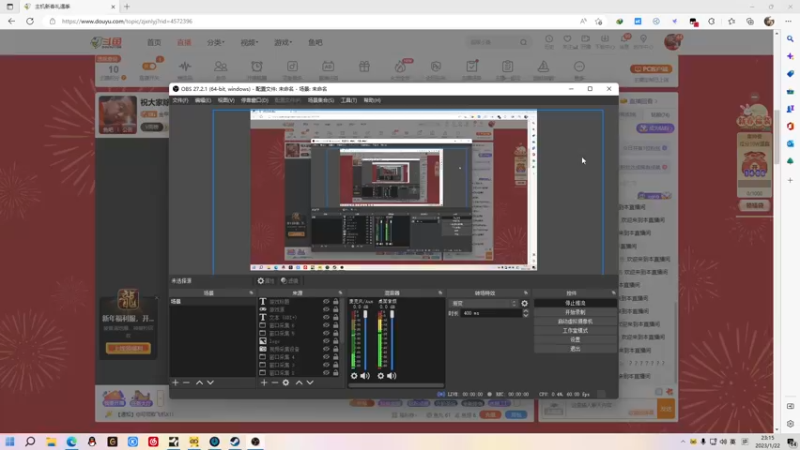800x450 pixels.
Task: Expand the 分类 dropdown in Douyu navigation
Action: 216,42
